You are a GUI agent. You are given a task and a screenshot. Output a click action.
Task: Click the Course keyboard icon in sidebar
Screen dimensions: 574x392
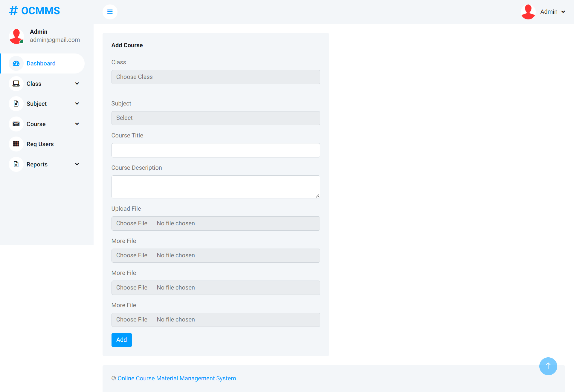16,124
